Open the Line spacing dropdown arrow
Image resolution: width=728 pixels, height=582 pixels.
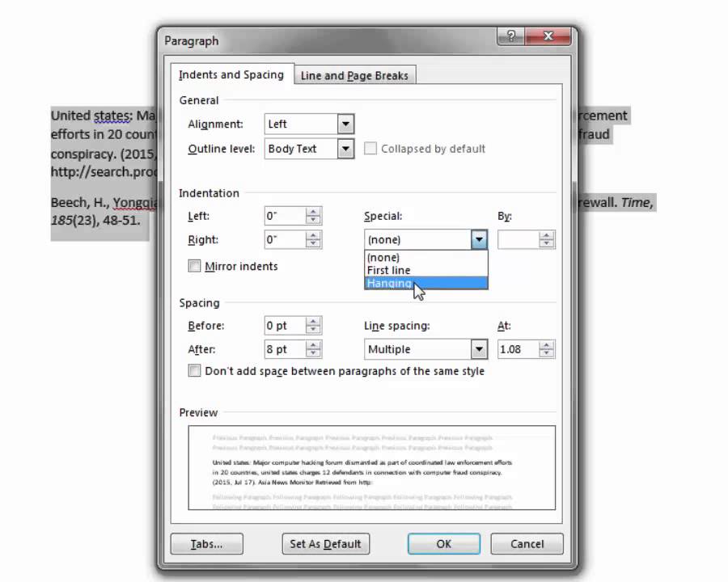(479, 349)
